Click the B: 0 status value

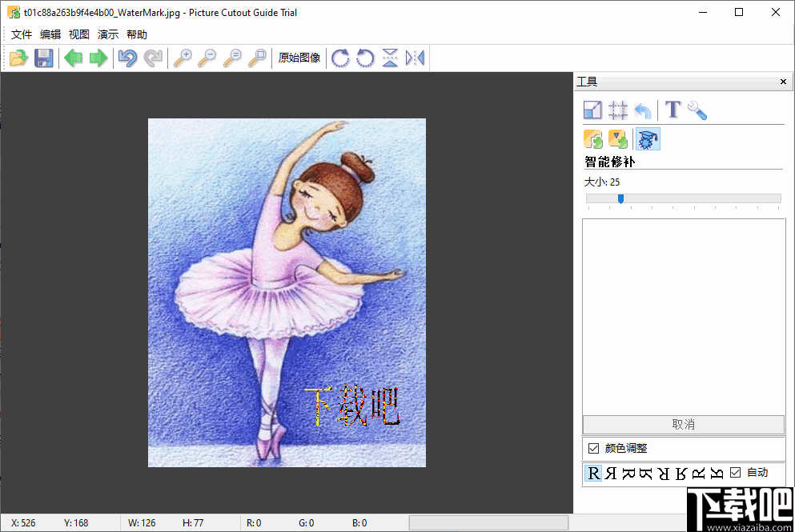359,523
